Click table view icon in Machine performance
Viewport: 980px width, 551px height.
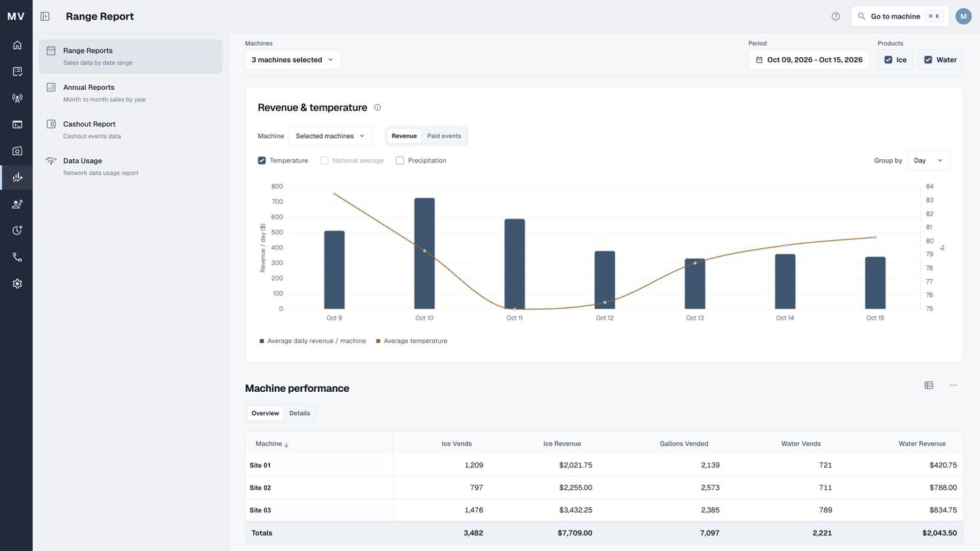click(929, 385)
